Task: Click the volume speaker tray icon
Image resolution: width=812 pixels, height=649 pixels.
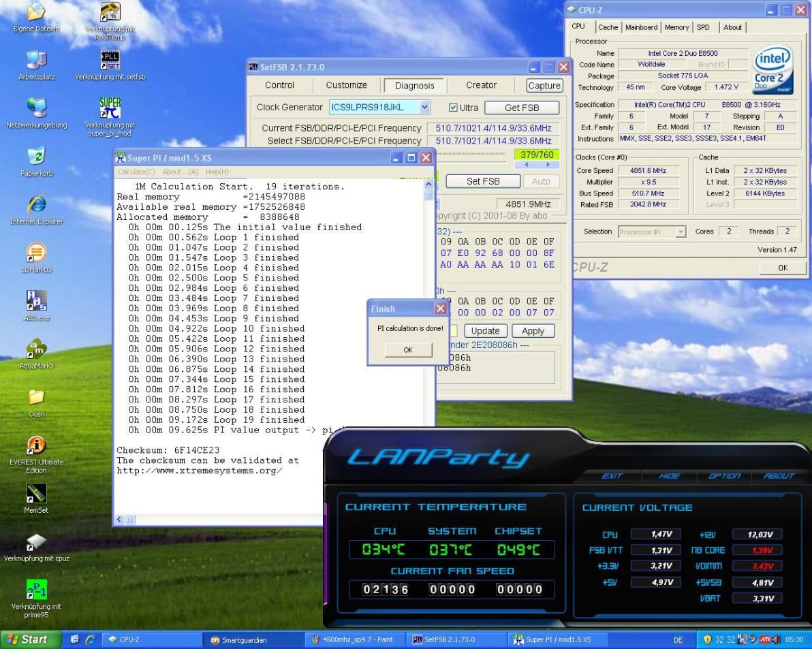Action: (775, 639)
